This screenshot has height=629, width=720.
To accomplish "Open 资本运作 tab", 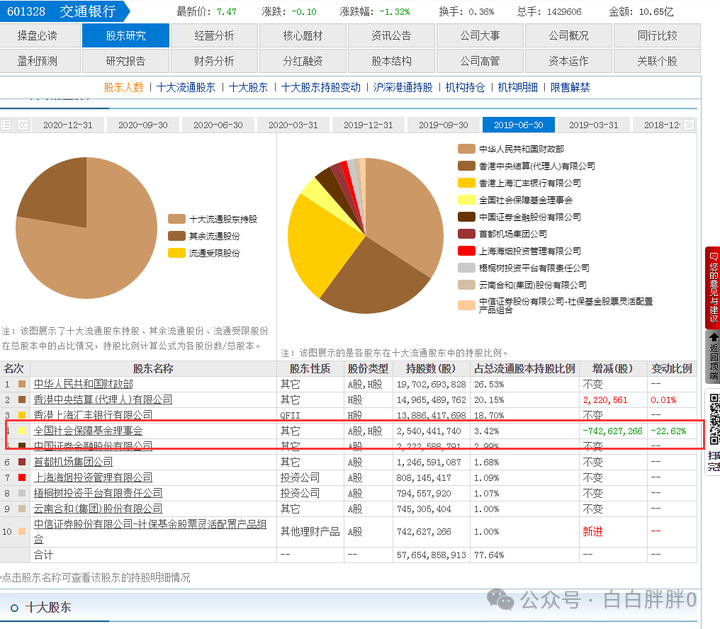I will click(568, 61).
